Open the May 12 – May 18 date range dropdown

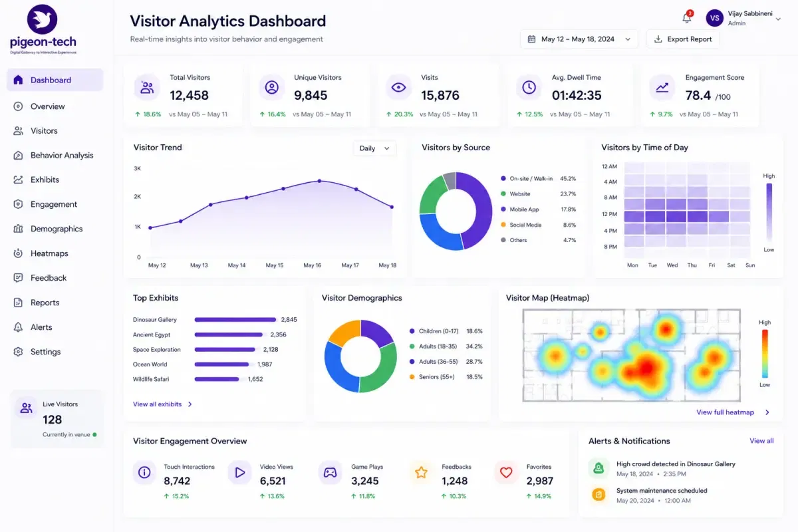click(579, 39)
